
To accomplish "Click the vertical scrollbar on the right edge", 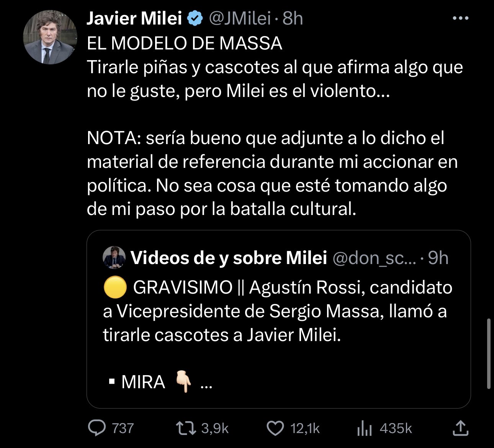I will pyautogui.click(x=488, y=353).
